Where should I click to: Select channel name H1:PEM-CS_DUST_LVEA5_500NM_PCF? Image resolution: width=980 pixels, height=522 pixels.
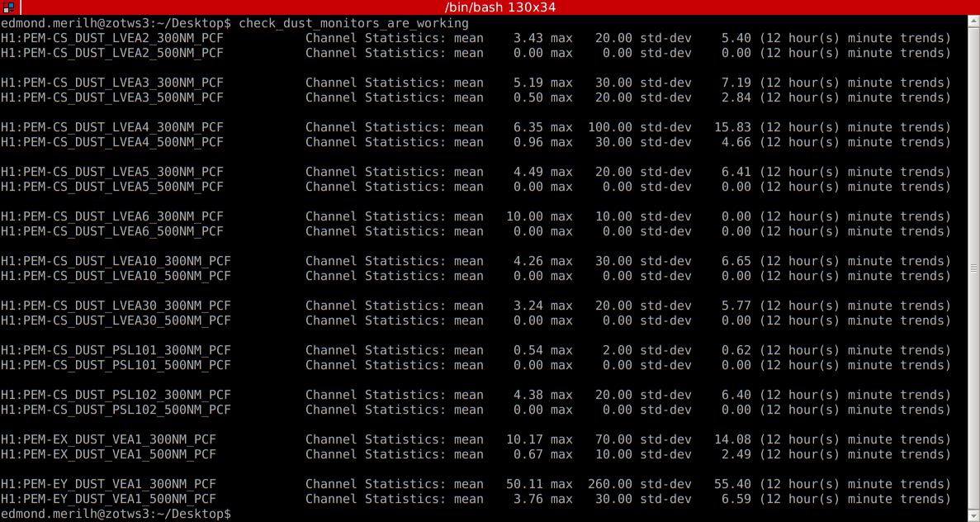tap(112, 187)
